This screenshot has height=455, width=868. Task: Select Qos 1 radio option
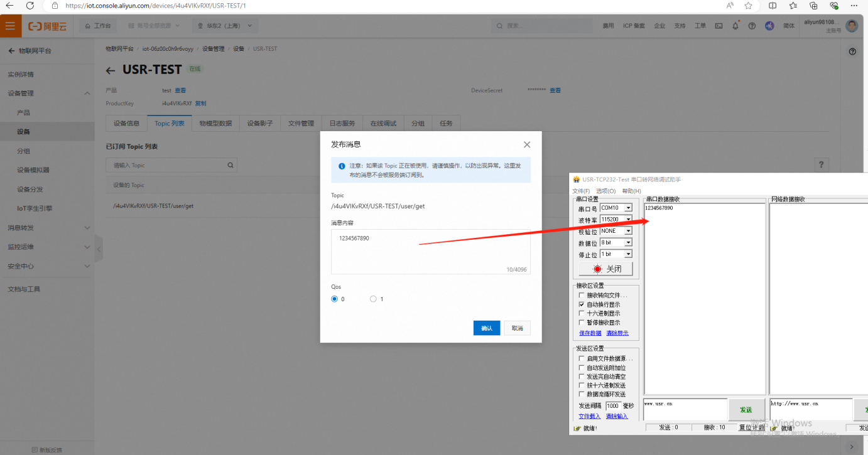click(373, 299)
